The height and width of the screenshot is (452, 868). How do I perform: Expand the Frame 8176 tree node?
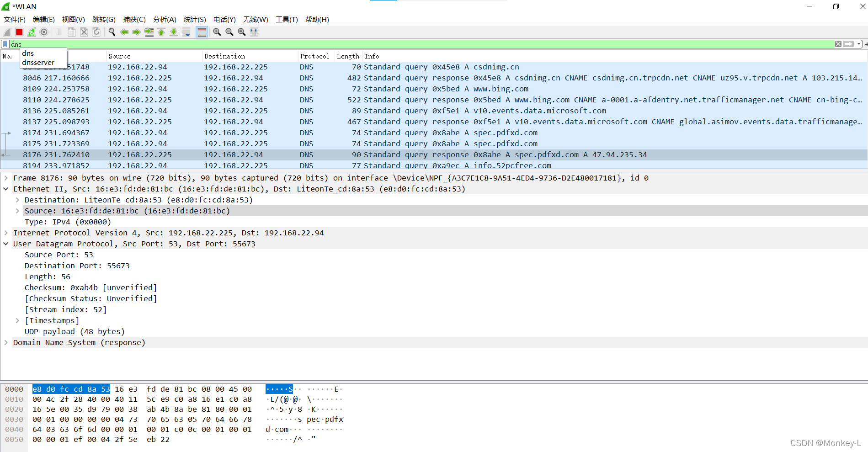pyautogui.click(x=6, y=178)
